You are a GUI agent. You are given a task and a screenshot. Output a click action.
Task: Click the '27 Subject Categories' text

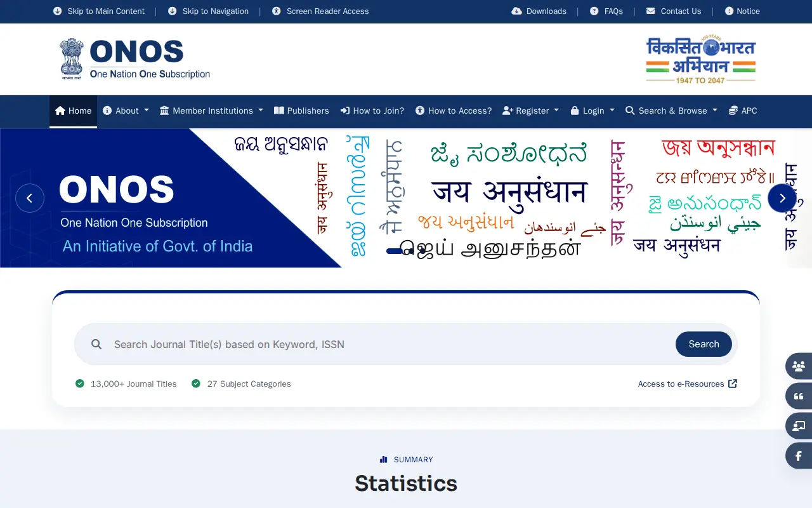249,384
